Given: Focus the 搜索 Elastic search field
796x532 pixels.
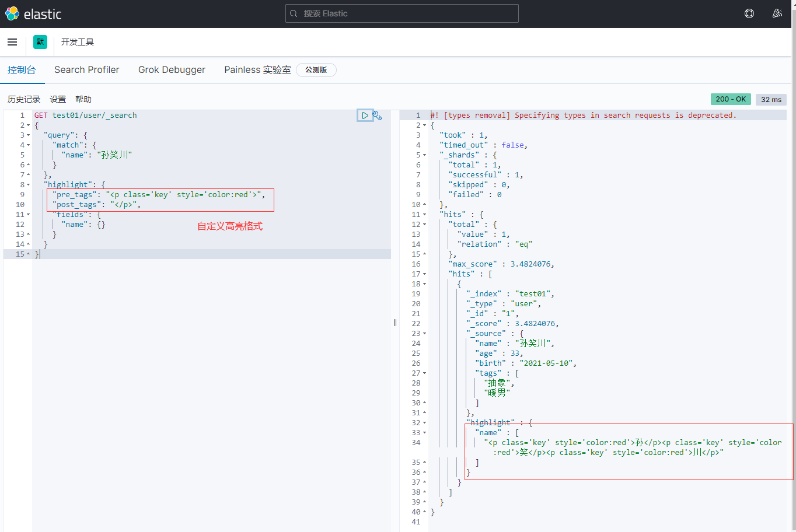Looking at the screenshot, I should [x=402, y=13].
